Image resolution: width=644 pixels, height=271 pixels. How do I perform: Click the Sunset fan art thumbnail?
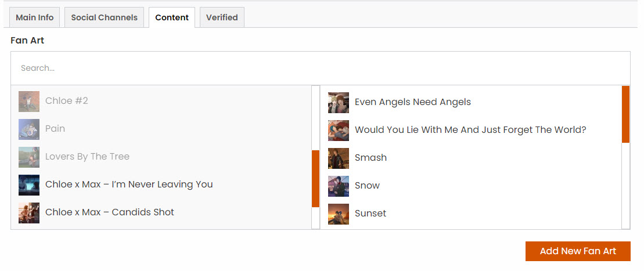point(339,214)
